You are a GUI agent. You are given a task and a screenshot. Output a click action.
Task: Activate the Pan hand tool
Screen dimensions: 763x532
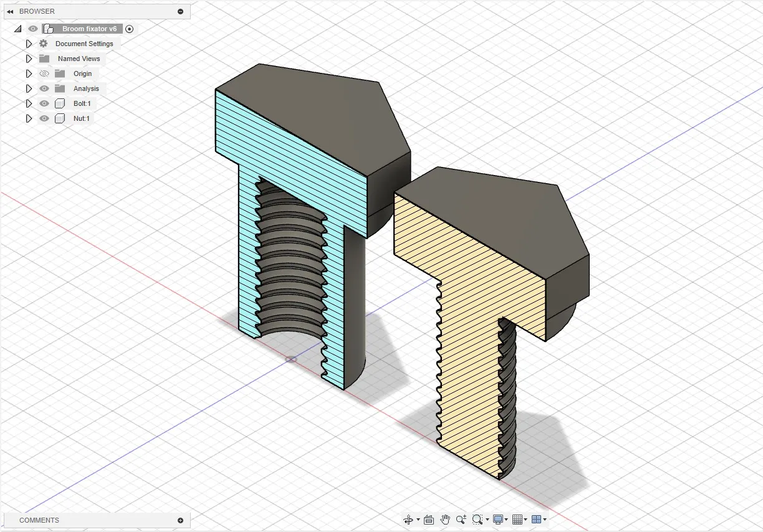click(x=445, y=520)
